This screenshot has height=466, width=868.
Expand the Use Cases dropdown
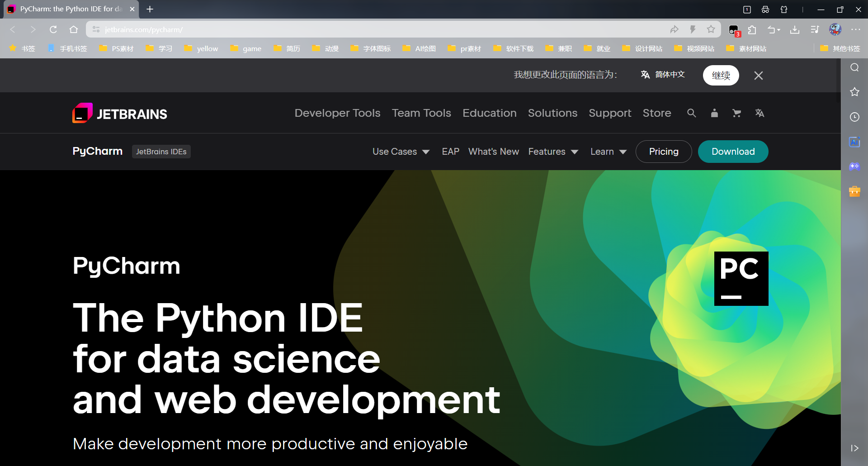click(401, 152)
